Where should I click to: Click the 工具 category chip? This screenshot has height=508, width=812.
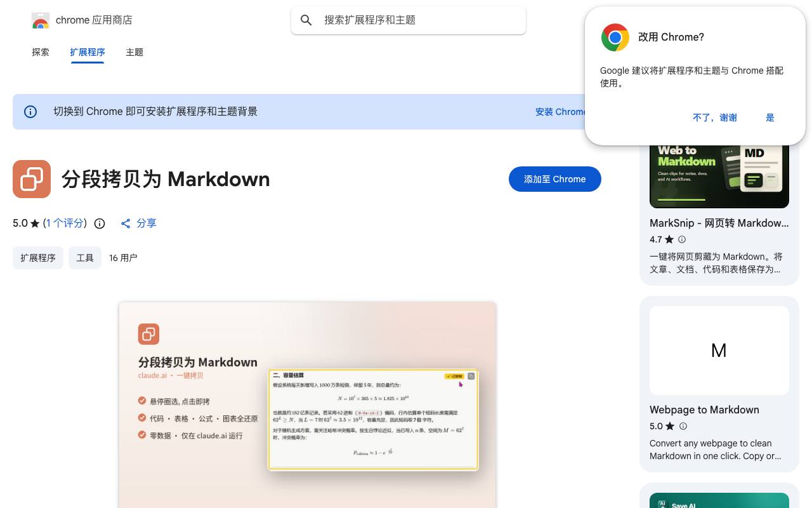click(85, 258)
